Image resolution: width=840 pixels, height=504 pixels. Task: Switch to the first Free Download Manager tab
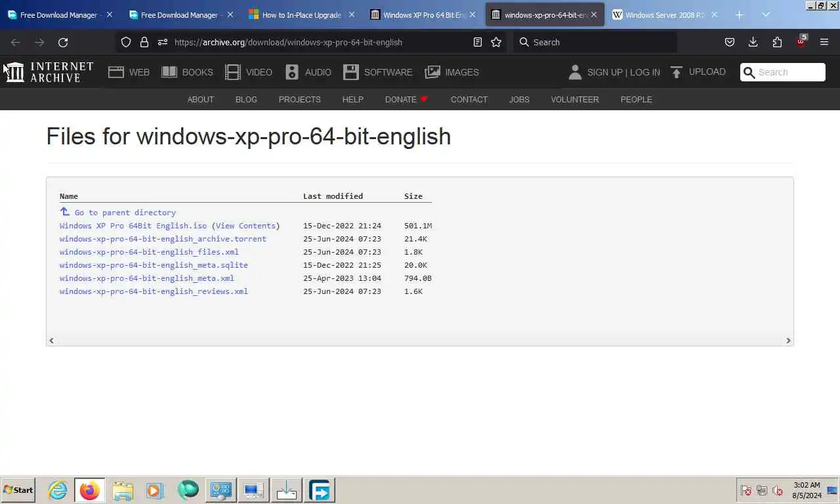point(60,14)
